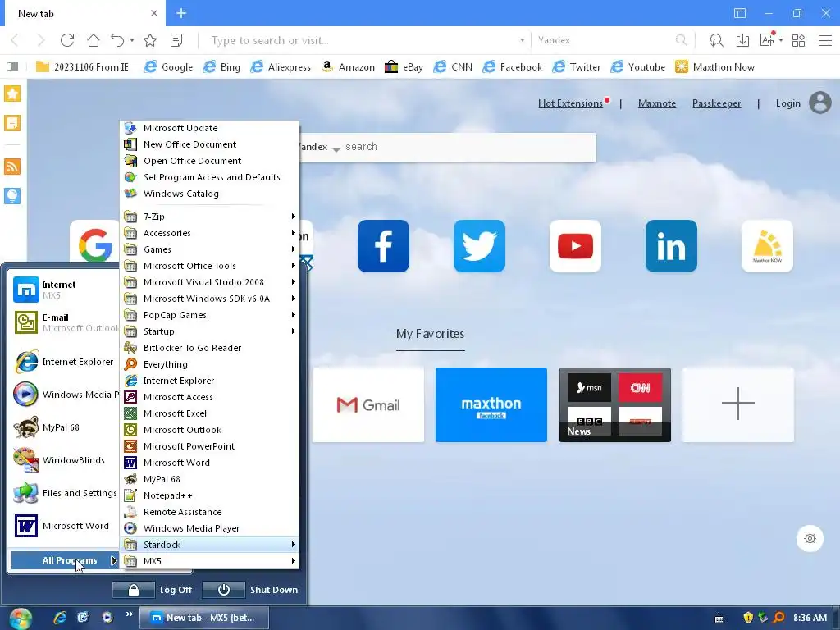
Task: Click the Everything search tray icon
Action: pos(779,618)
